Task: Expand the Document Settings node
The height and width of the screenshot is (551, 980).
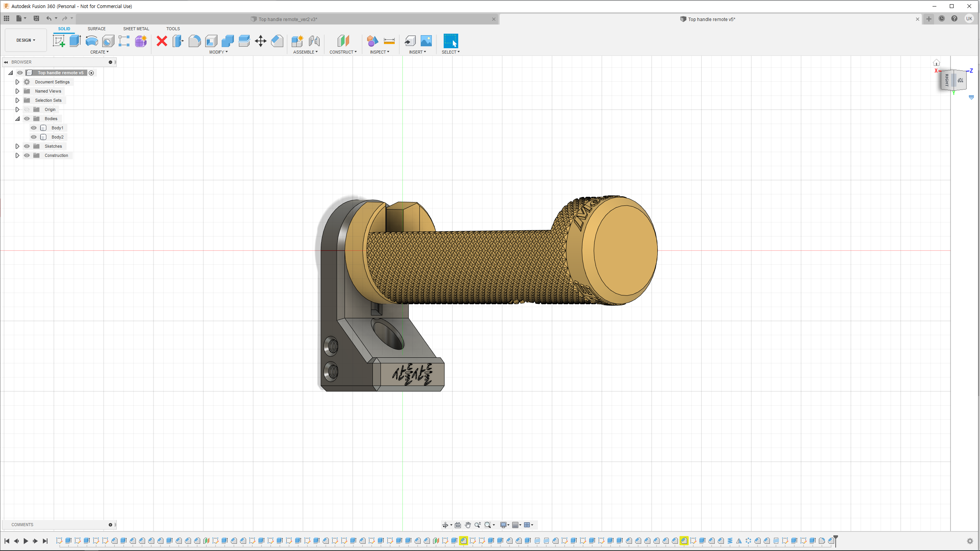Action: coord(17,82)
